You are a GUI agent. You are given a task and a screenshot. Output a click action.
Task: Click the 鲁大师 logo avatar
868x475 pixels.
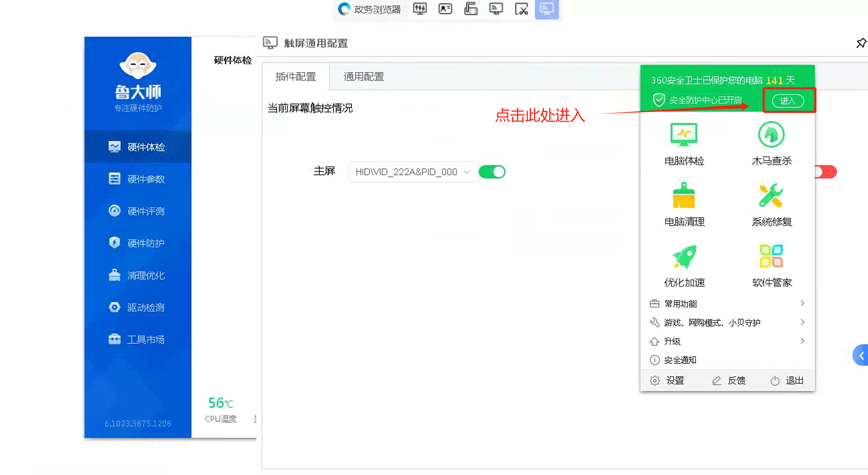[138, 66]
